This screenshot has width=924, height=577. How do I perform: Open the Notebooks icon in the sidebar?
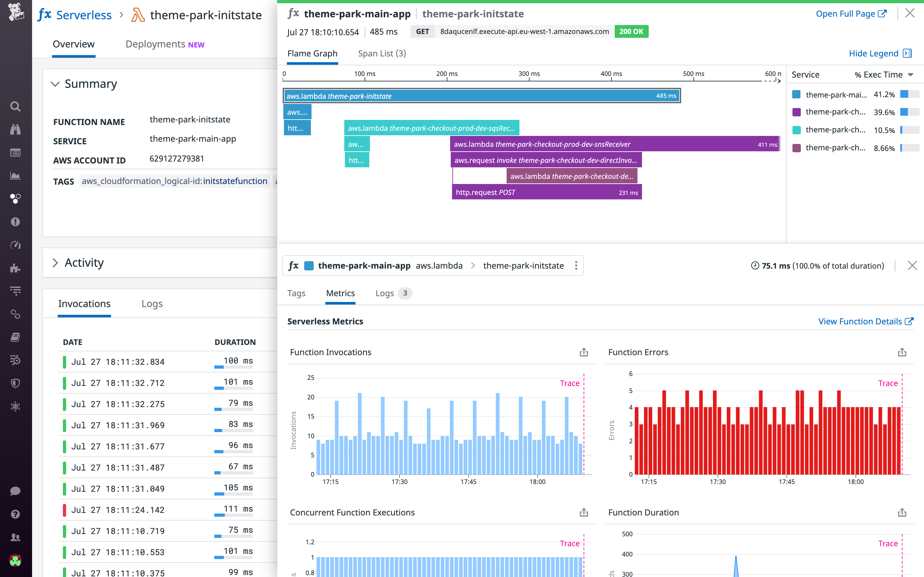15,337
